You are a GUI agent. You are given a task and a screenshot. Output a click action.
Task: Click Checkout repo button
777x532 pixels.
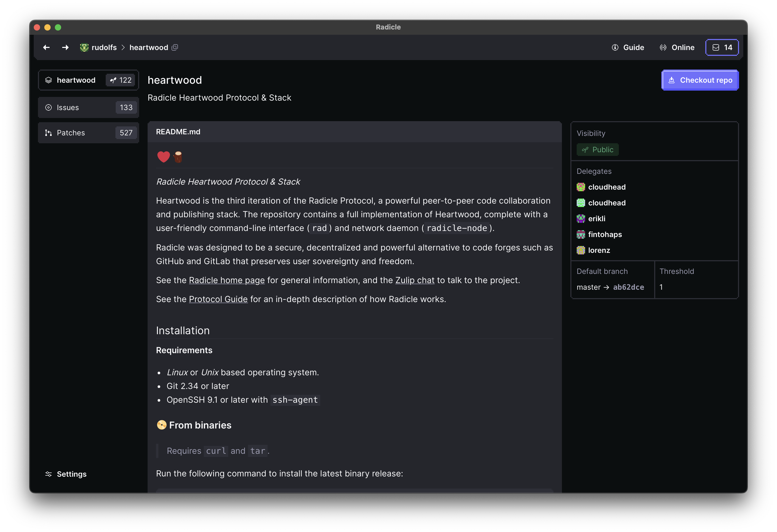pos(701,80)
